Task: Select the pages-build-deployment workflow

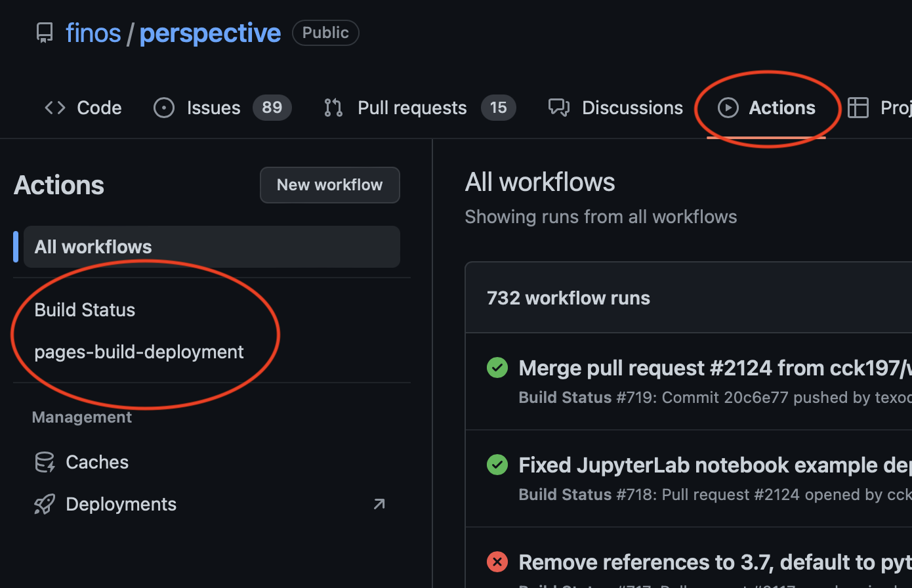Action: pos(139,352)
